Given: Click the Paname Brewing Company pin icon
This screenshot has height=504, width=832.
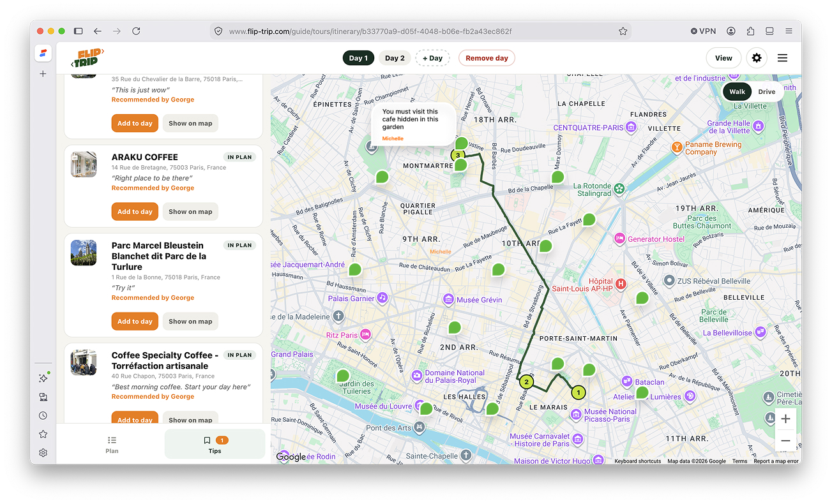Looking at the screenshot, I should (677, 148).
